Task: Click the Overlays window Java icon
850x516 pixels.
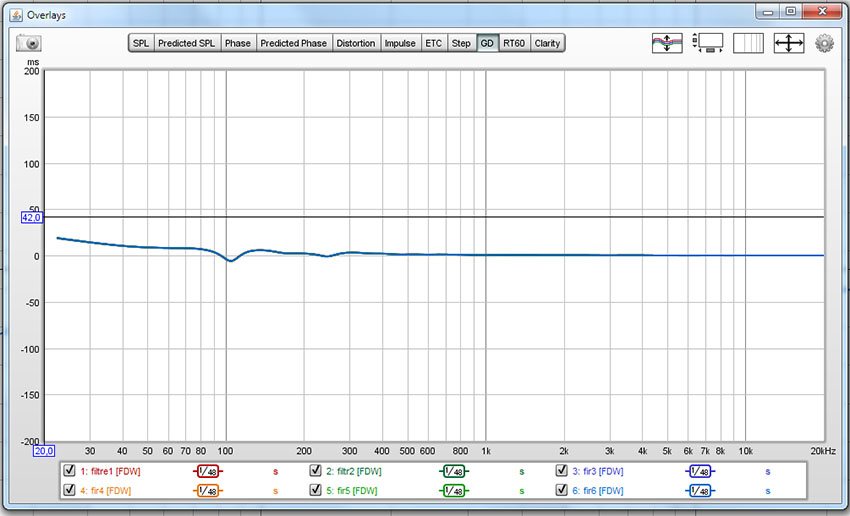Action: pos(16,15)
